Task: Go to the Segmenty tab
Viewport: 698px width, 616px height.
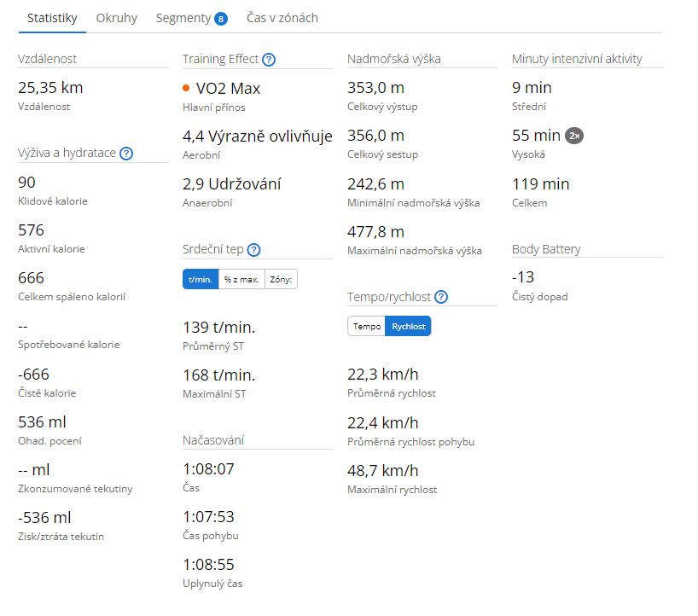Action: coord(183,18)
